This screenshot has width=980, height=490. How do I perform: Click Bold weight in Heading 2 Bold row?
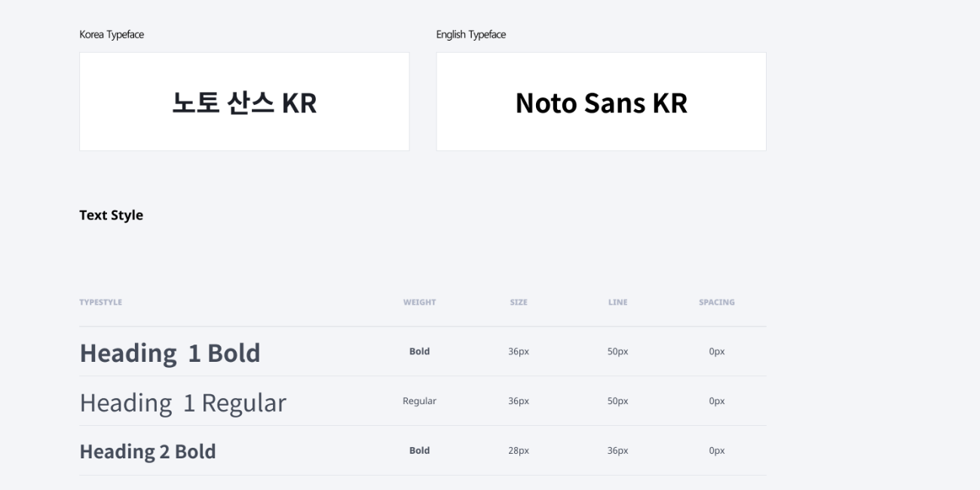point(419,450)
